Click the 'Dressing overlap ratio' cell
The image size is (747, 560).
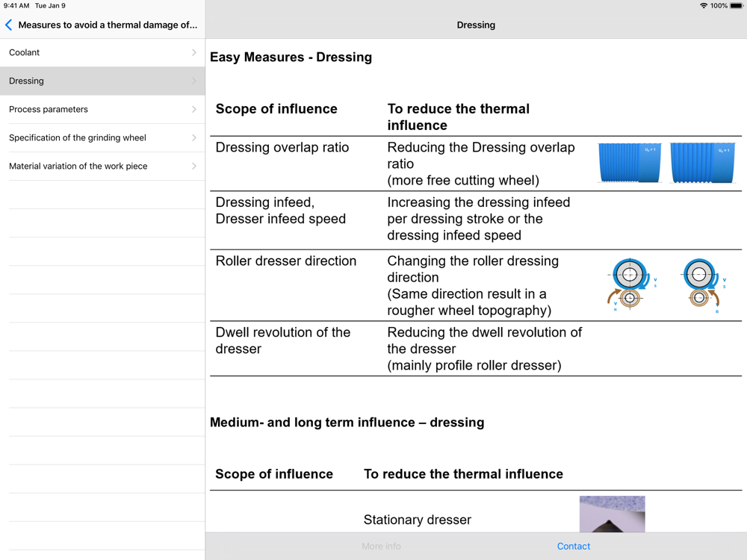pyautogui.click(x=282, y=148)
